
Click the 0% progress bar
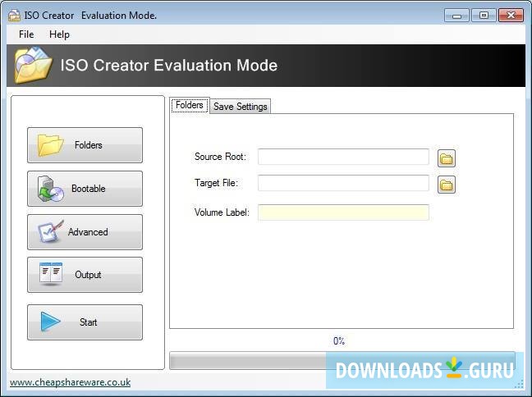(x=342, y=360)
